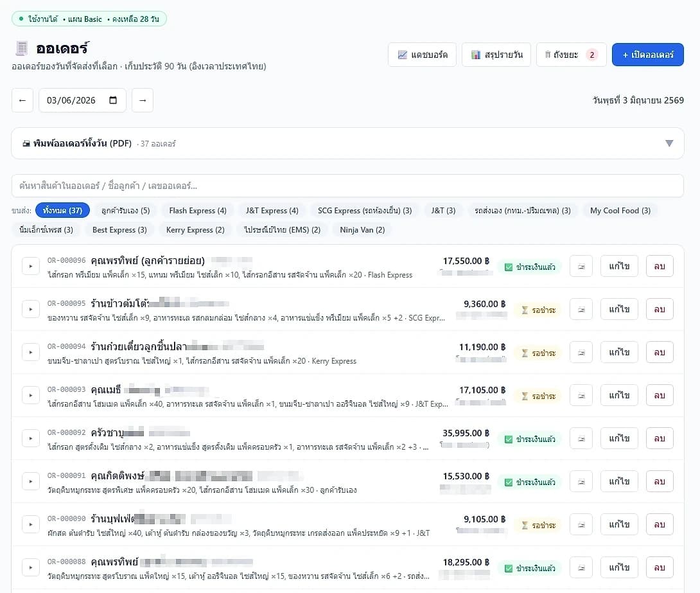Delete order OR-000088 with ลบ
700x593 pixels.
click(660, 567)
